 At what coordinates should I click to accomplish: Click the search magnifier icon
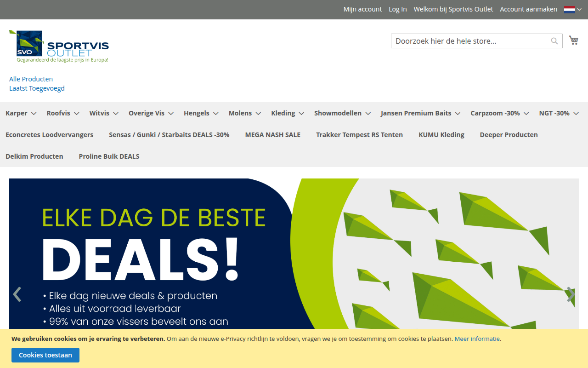554,41
